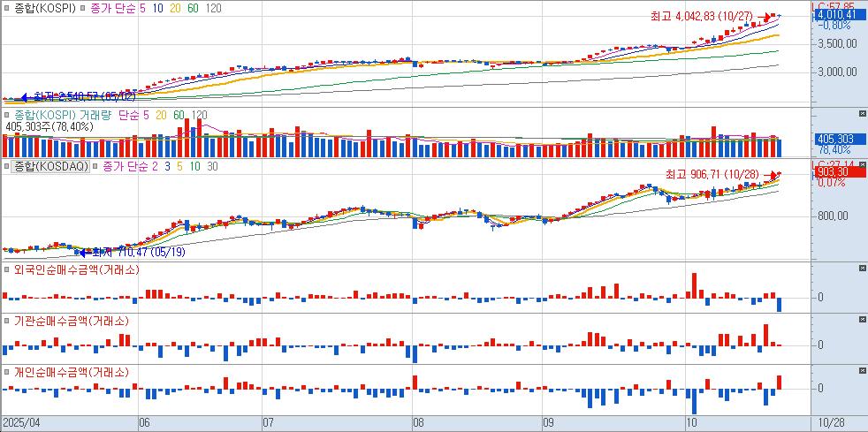
Task: Select the 개인순매수금액(거래소) indicator title
Action: pyautogui.click(x=72, y=371)
